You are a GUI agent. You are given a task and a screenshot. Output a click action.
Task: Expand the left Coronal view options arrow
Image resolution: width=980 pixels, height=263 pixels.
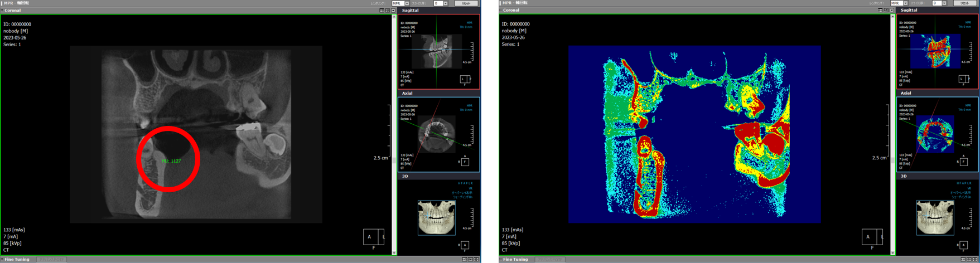click(x=393, y=11)
